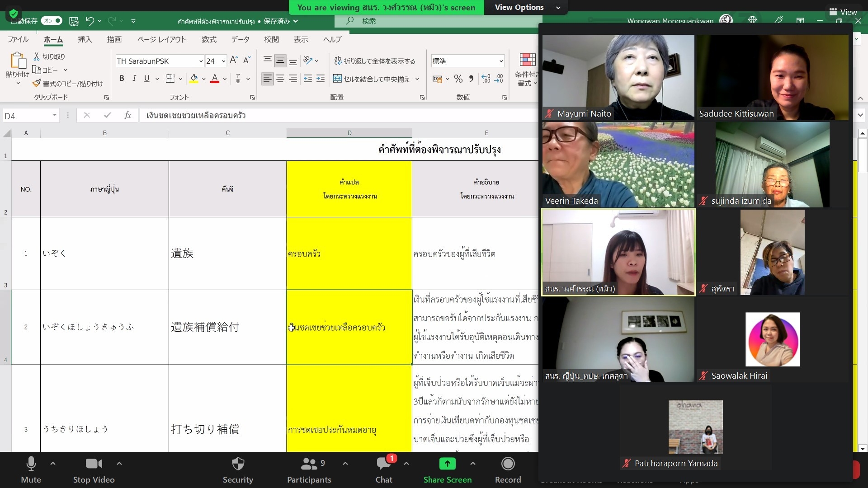The height and width of the screenshot is (488, 868).
Task: Click the text orientation icon
Action: coord(308,61)
